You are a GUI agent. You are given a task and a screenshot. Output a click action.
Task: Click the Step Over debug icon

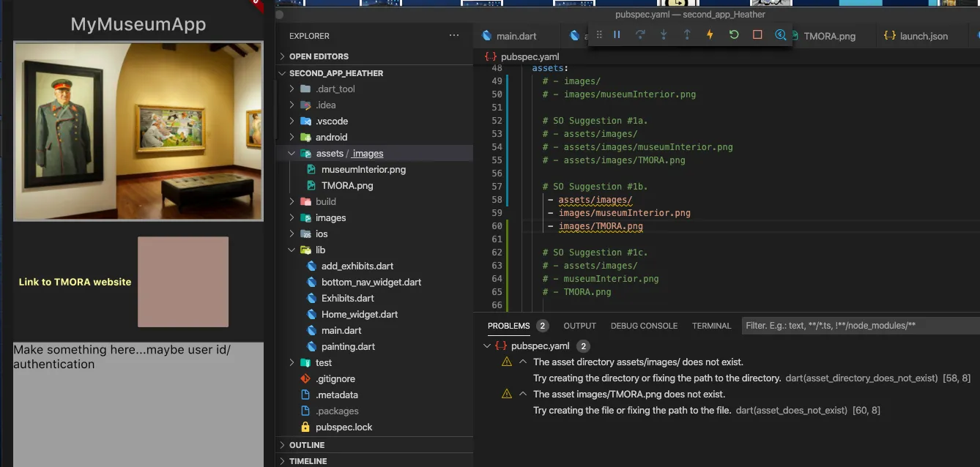point(640,35)
